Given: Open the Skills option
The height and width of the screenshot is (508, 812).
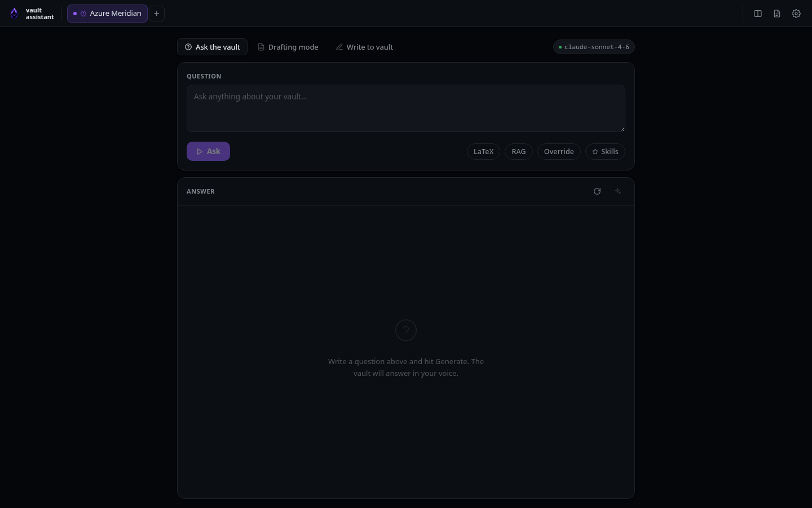Looking at the screenshot, I should click(x=605, y=151).
